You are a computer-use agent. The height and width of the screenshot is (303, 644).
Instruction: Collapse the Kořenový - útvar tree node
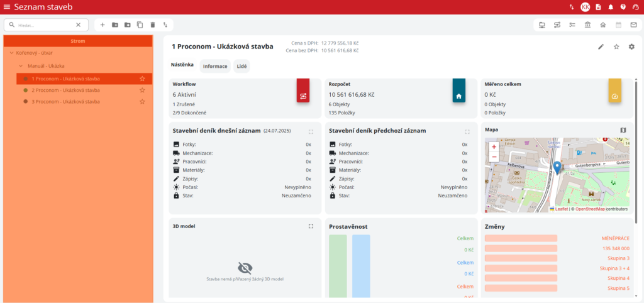[11, 53]
